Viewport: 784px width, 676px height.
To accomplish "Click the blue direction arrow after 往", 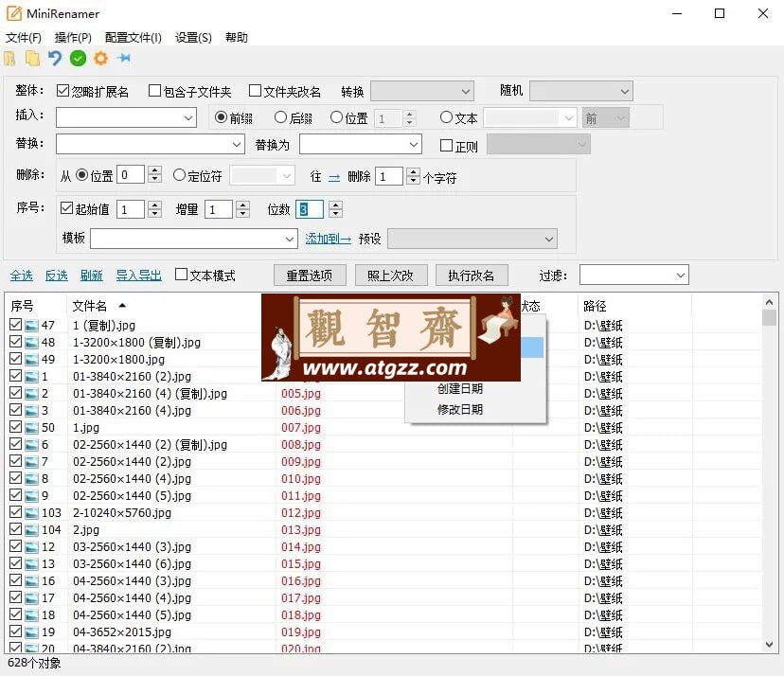I will (x=334, y=177).
